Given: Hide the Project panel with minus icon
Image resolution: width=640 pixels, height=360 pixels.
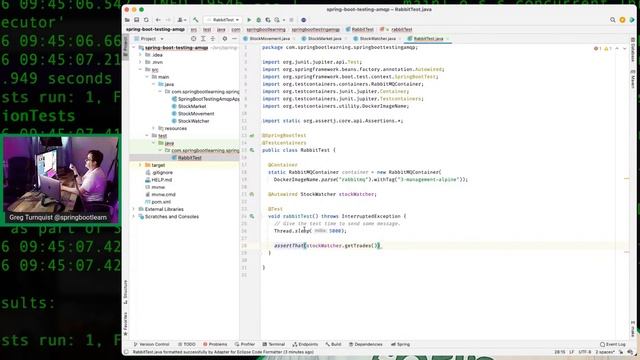Looking at the screenshot, I should [234, 39].
